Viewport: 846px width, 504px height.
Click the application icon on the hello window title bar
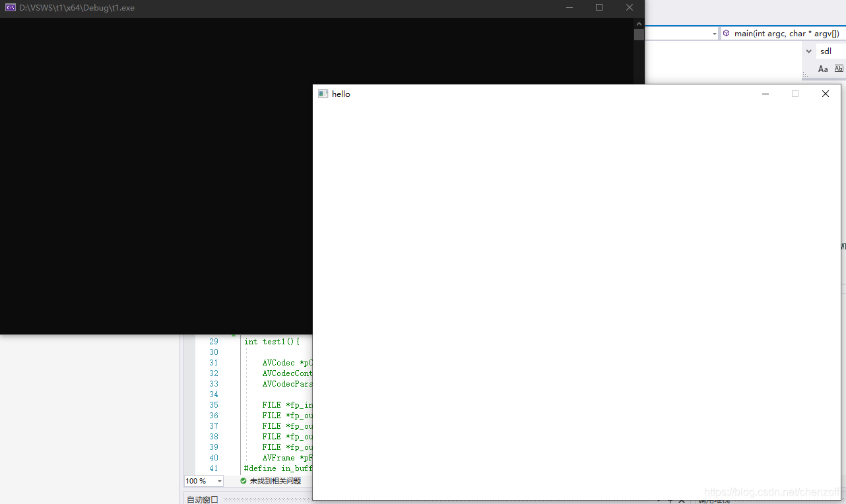point(323,93)
